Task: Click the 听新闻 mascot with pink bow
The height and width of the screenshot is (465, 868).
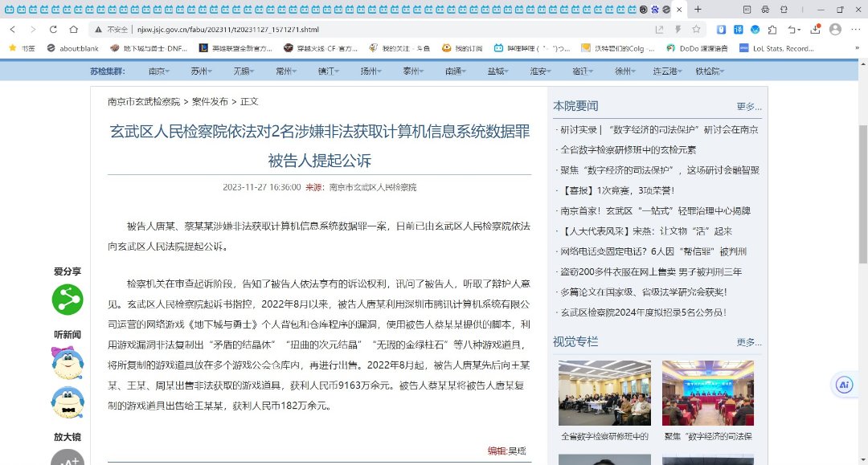Action: pyautogui.click(x=68, y=363)
